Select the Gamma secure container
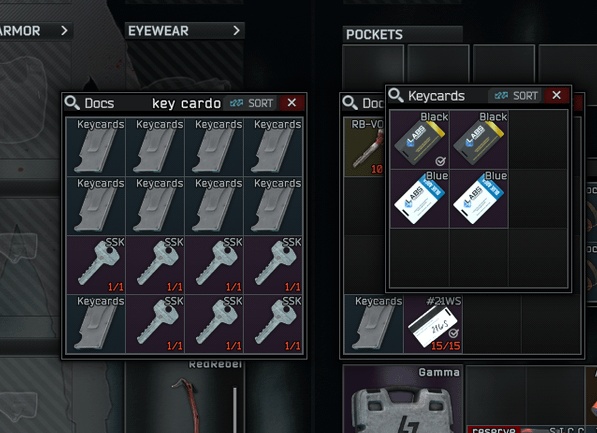 (402, 399)
